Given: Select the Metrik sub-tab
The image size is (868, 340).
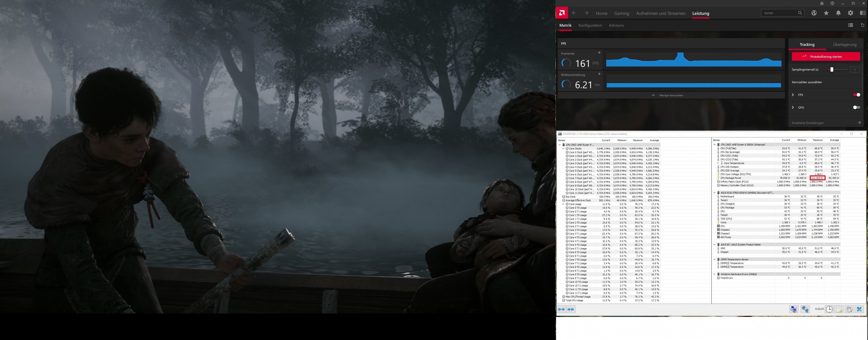Looking at the screenshot, I should pos(565,25).
